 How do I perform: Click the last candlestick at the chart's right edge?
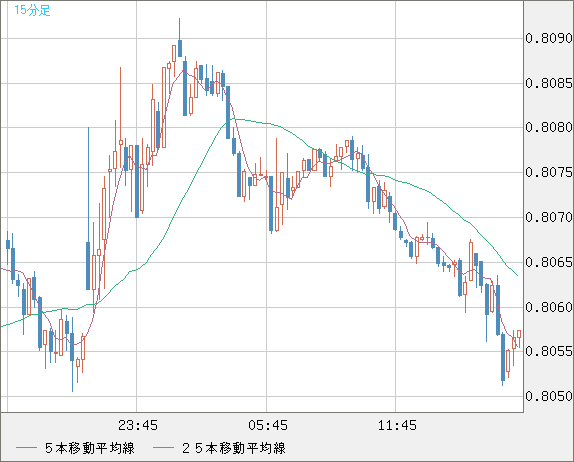pos(519,338)
